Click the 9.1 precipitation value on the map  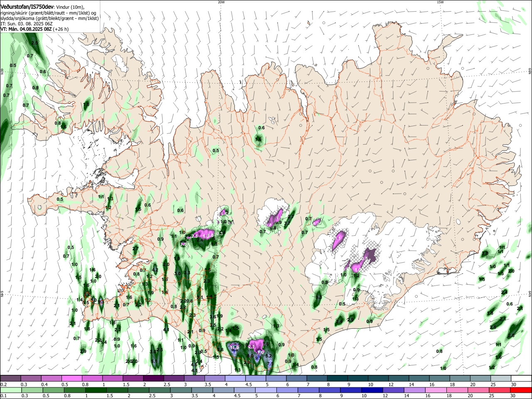point(258,358)
